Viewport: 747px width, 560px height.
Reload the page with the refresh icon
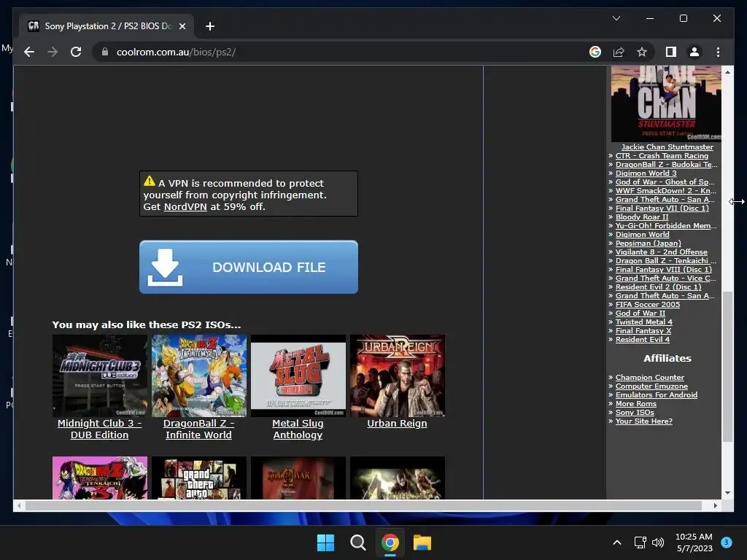click(x=76, y=52)
